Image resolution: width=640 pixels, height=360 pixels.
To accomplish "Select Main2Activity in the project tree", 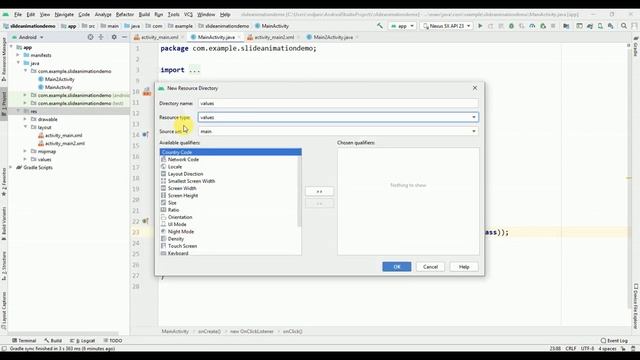I will [60, 79].
